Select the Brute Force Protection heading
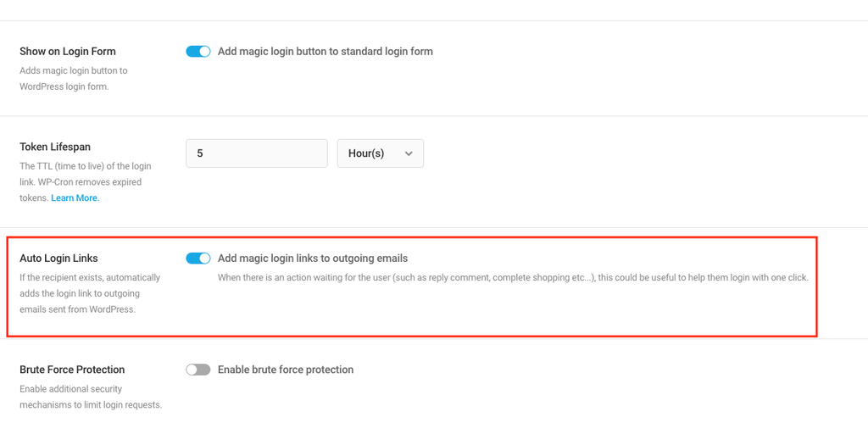Viewport: 868px width, 434px height. (72, 370)
